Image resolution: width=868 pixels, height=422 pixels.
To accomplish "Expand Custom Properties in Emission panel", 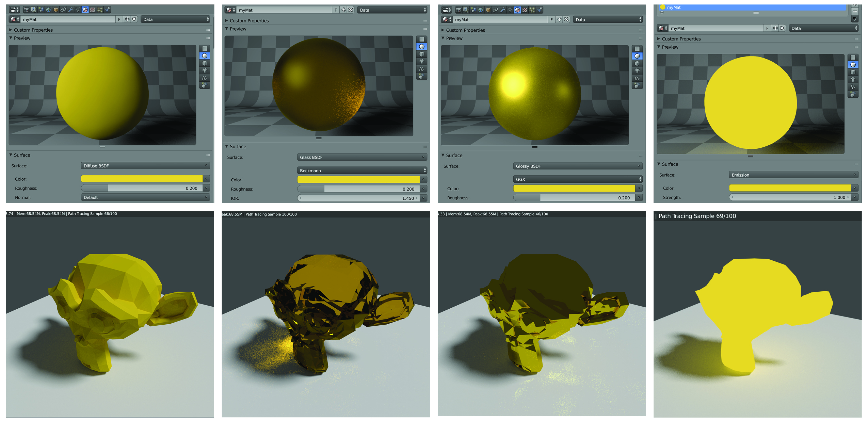I will pos(681,39).
